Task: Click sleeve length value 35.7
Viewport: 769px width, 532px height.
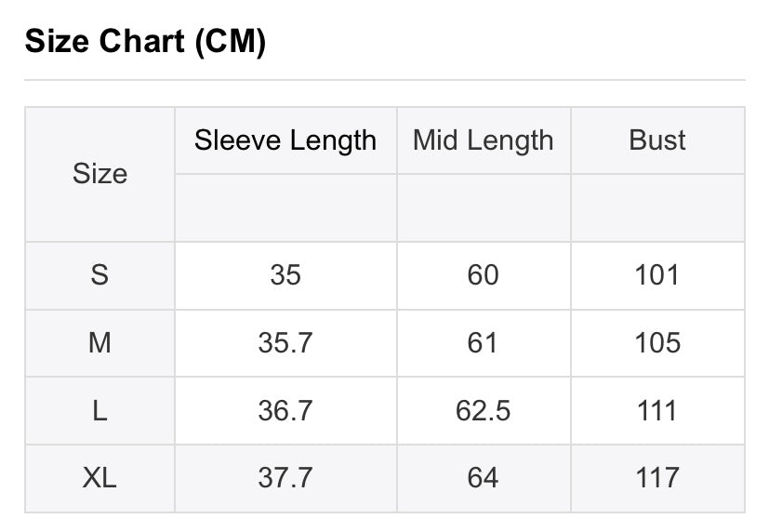Action: (x=285, y=342)
